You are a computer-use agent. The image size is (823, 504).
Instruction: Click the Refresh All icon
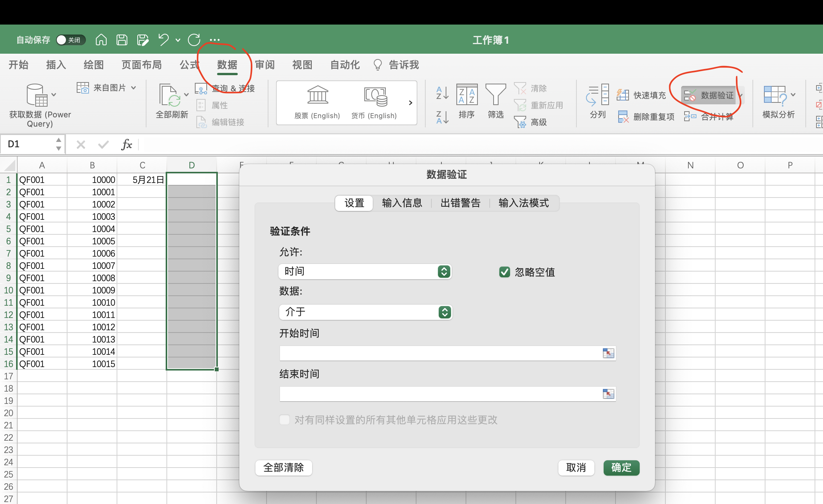pos(170,95)
